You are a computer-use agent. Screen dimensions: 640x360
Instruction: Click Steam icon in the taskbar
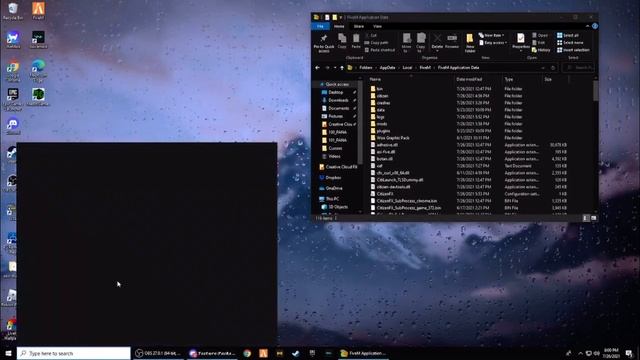pos(296,353)
